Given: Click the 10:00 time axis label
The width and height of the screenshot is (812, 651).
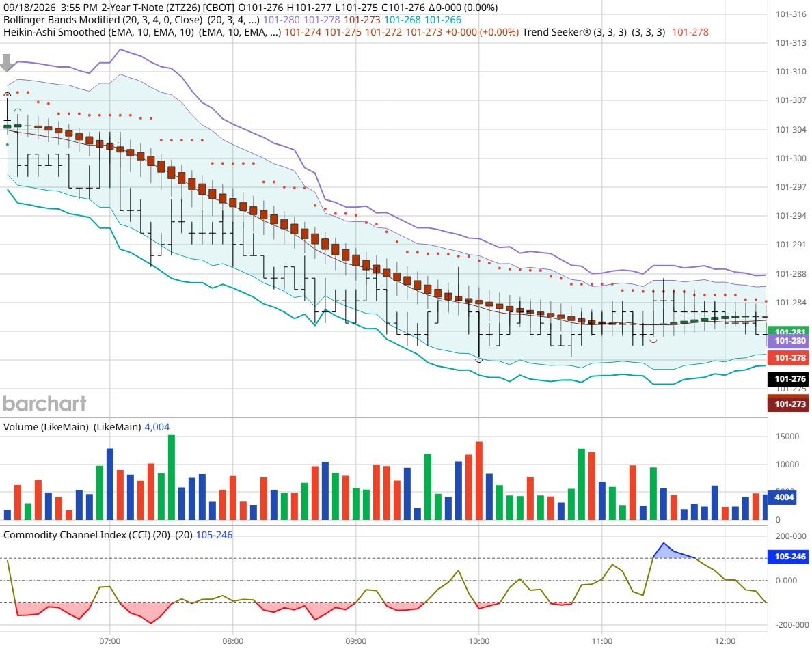Looking at the screenshot, I should [x=478, y=641].
